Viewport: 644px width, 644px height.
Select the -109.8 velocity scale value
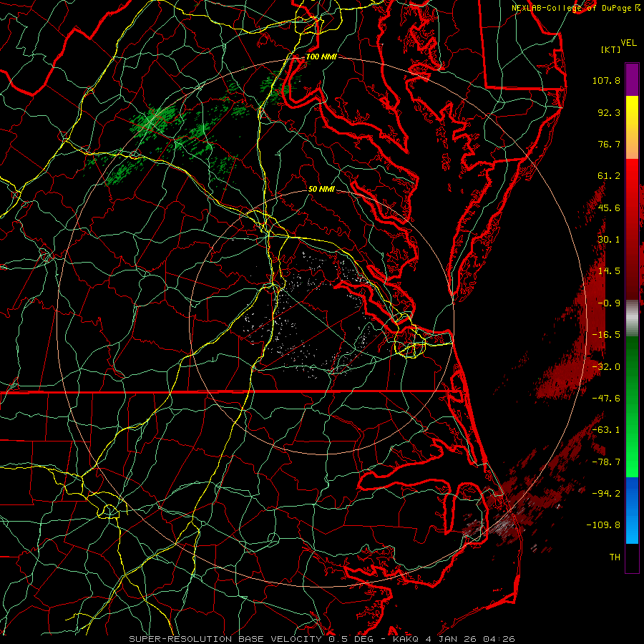coord(603,525)
